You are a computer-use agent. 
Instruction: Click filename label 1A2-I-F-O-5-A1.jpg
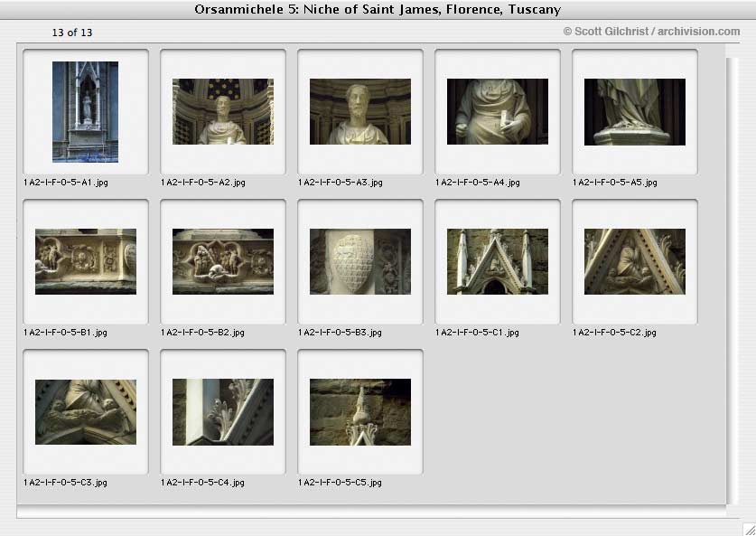pos(66,183)
